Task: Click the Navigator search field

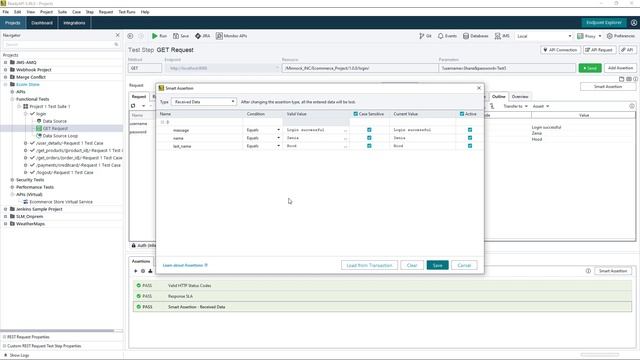Action: click(x=61, y=44)
